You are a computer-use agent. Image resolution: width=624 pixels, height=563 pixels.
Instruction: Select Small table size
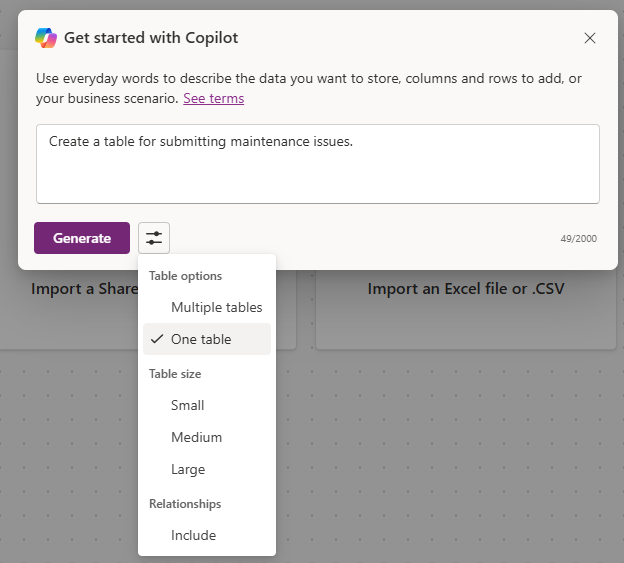(207, 405)
